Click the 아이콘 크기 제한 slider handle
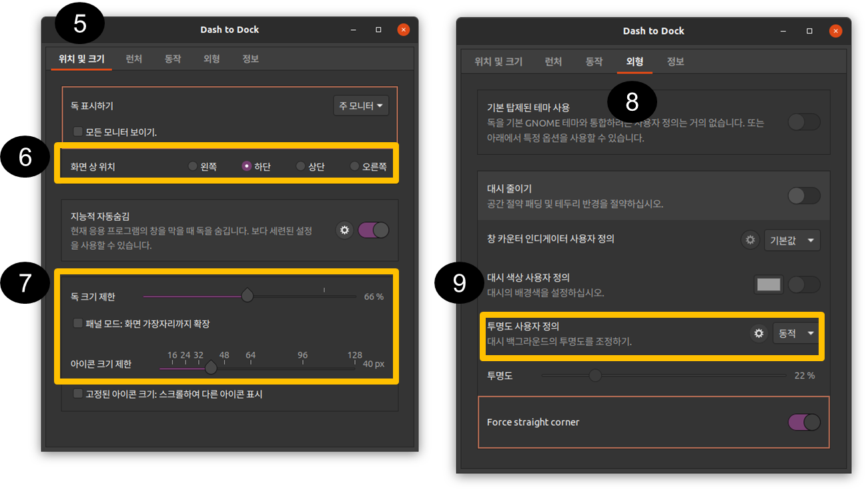The width and height of the screenshot is (868, 492). click(211, 366)
